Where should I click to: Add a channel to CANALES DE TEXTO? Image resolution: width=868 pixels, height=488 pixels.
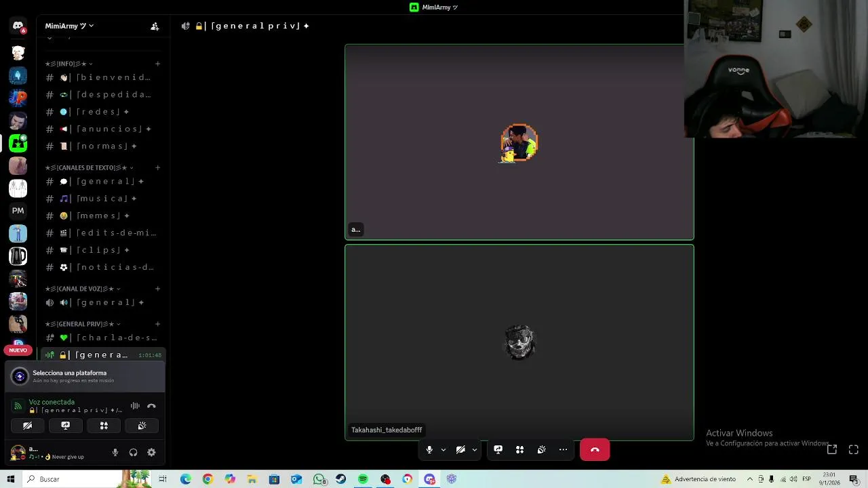[x=157, y=167]
